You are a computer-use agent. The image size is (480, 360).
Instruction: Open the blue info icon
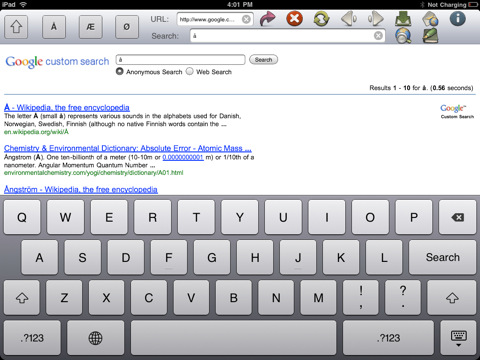click(458, 19)
